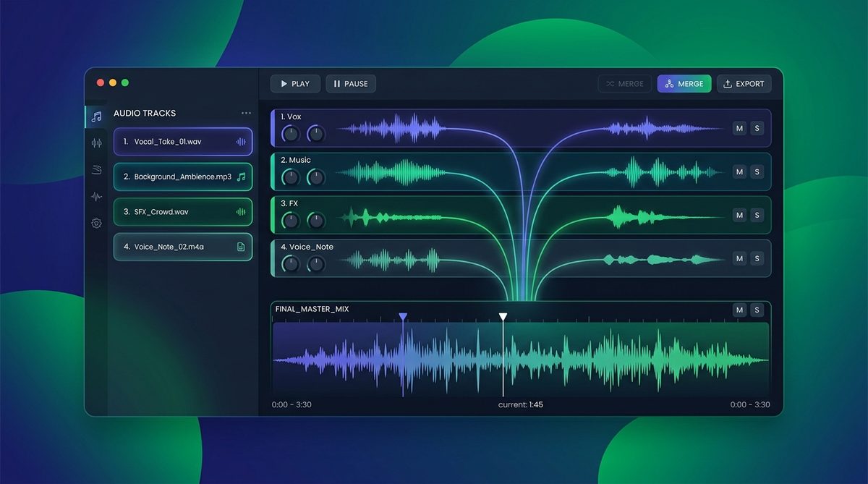
Task: Open the music note Audio Tracks sidebar tab
Action: [x=96, y=116]
